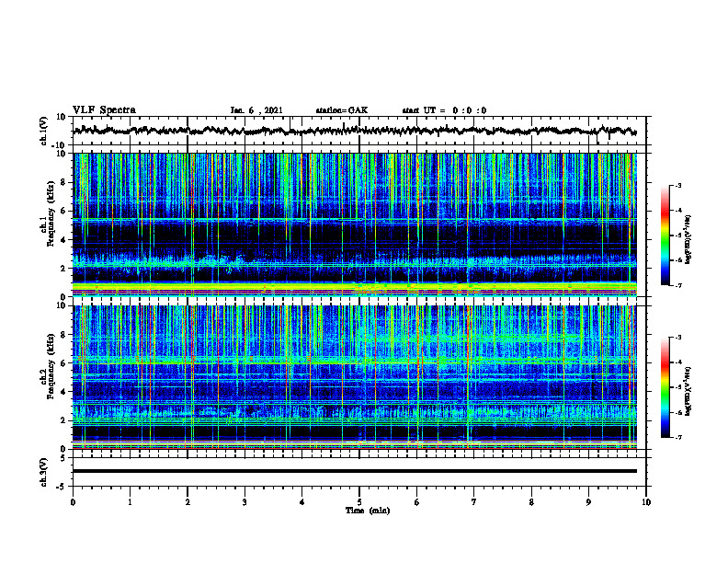Viewport: 728px width, 563px height.
Task: Click the "-3" tick on ch.1 colorbar
Action: click(677, 186)
